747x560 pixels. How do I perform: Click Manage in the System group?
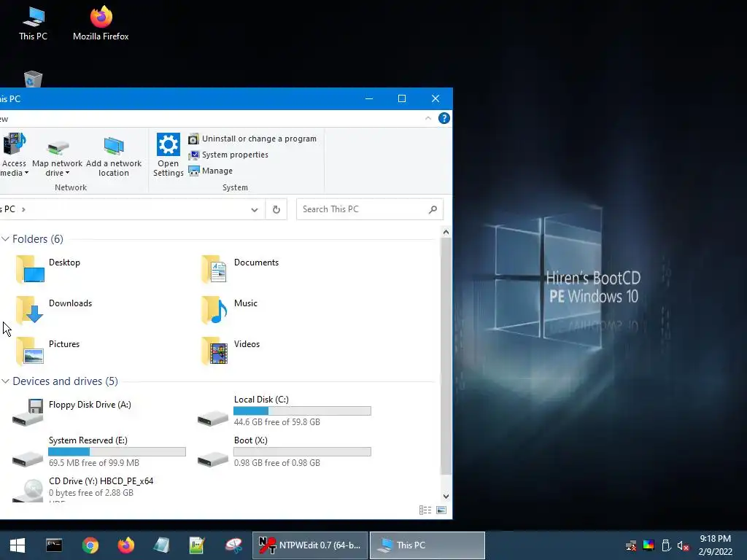click(x=211, y=171)
